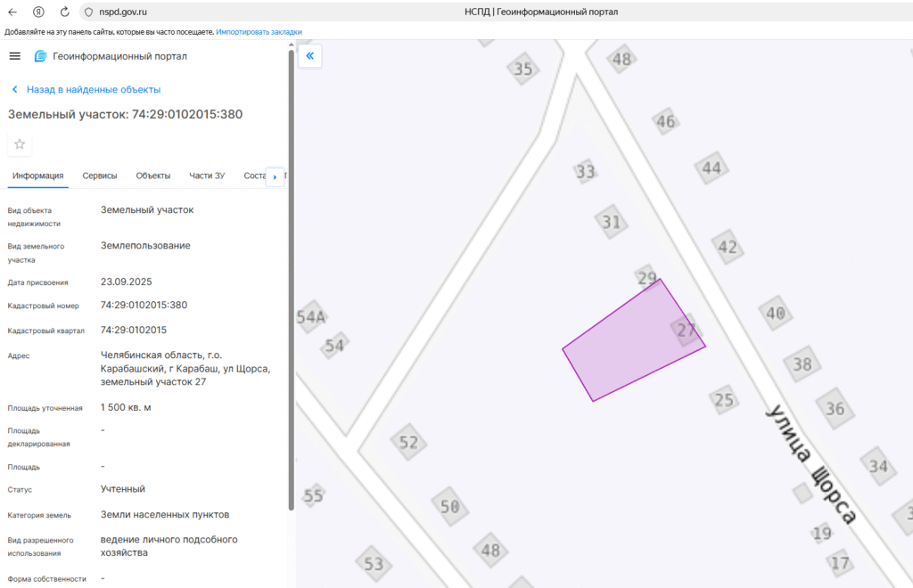
Task: Click building 17 on the map
Action: pos(840,563)
